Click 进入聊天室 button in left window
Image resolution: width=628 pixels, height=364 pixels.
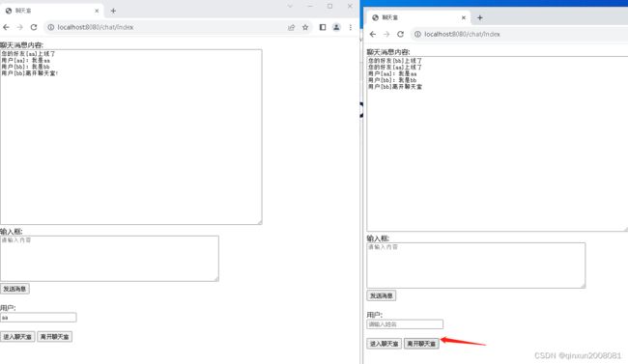click(17, 337)
